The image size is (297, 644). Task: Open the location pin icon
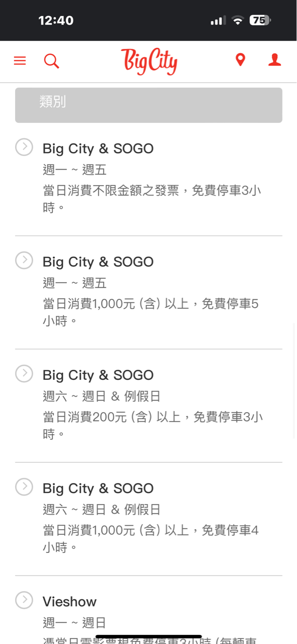(241, 60)
